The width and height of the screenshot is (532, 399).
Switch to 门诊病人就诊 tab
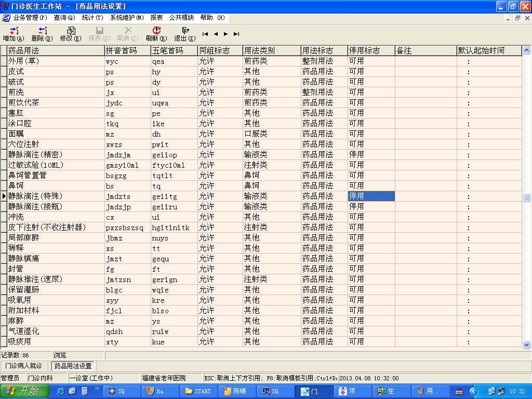click(x=24, y=366)
